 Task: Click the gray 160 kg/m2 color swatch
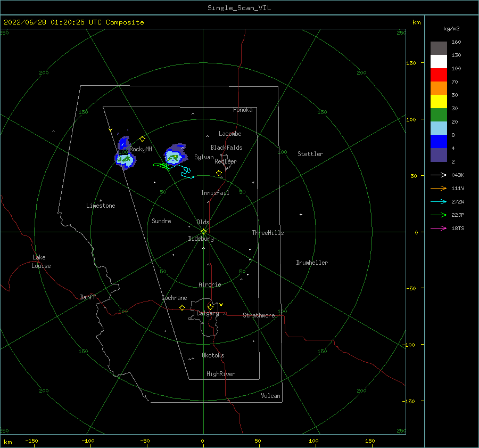(439, 48)
